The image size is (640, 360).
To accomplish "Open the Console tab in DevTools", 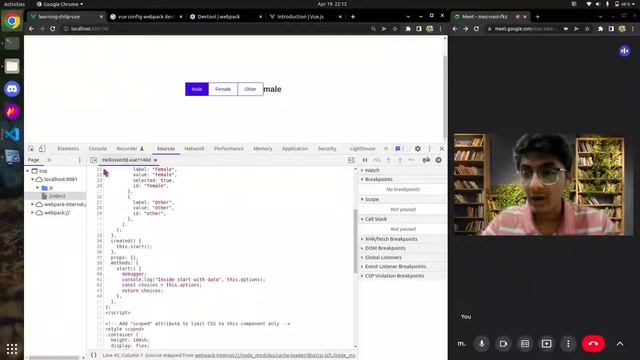I will coord(98,149).
